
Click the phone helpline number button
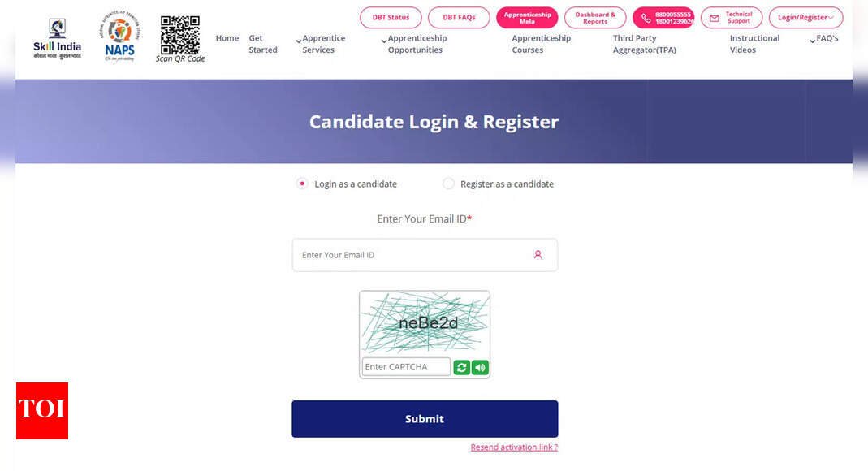point(663,18)
